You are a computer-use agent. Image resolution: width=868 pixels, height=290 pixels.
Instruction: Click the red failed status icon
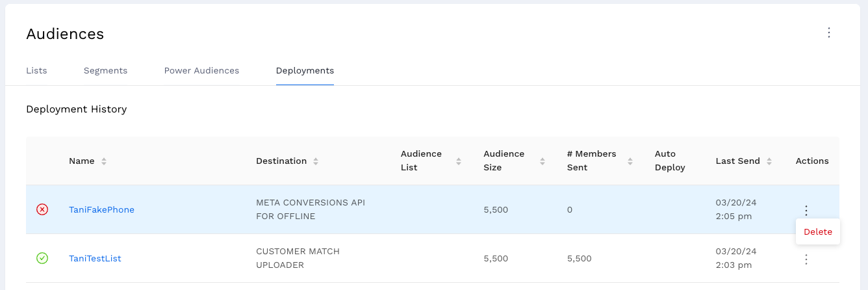(x=42, y=209)
